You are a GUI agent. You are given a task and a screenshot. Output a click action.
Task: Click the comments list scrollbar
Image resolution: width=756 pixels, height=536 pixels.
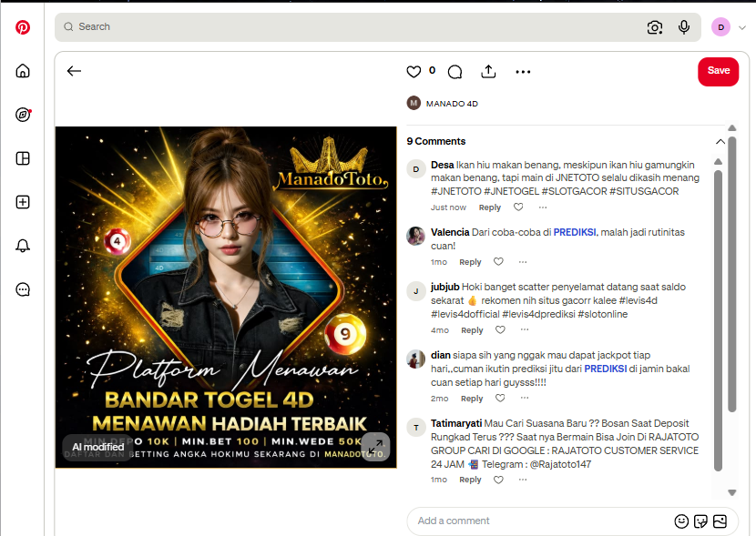tap(718, 320)
